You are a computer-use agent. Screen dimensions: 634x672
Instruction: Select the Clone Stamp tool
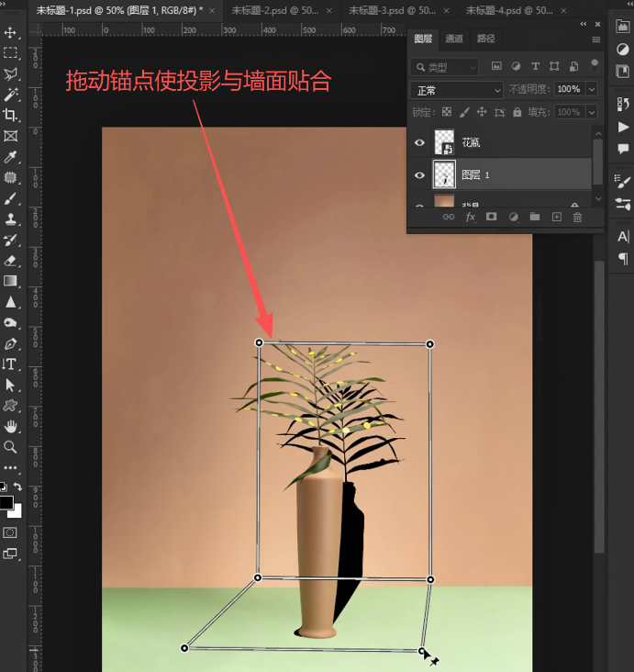coord(10,219)
